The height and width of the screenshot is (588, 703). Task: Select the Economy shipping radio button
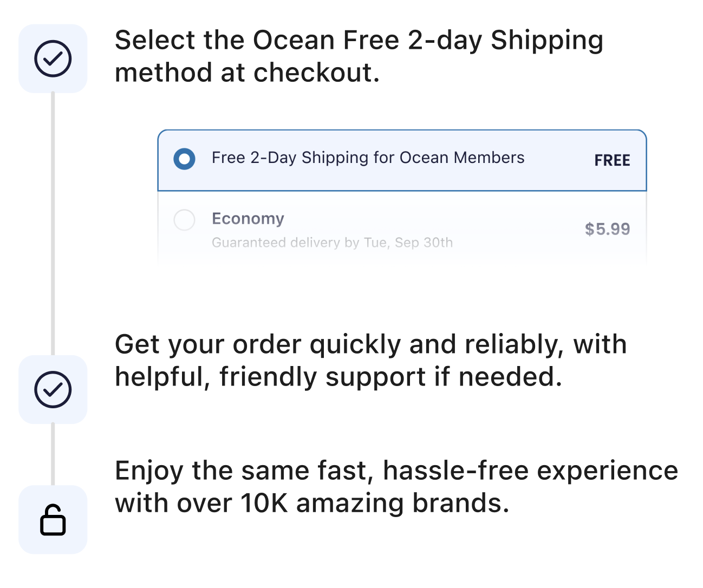coord(184,220)
